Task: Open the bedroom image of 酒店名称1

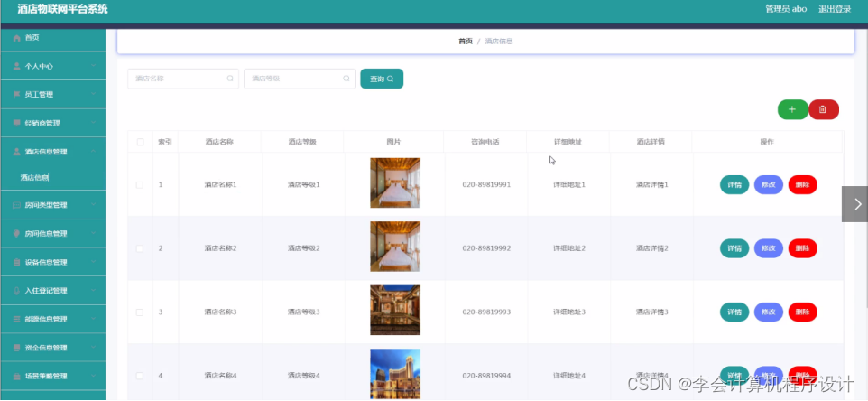Action: [395, 182]
